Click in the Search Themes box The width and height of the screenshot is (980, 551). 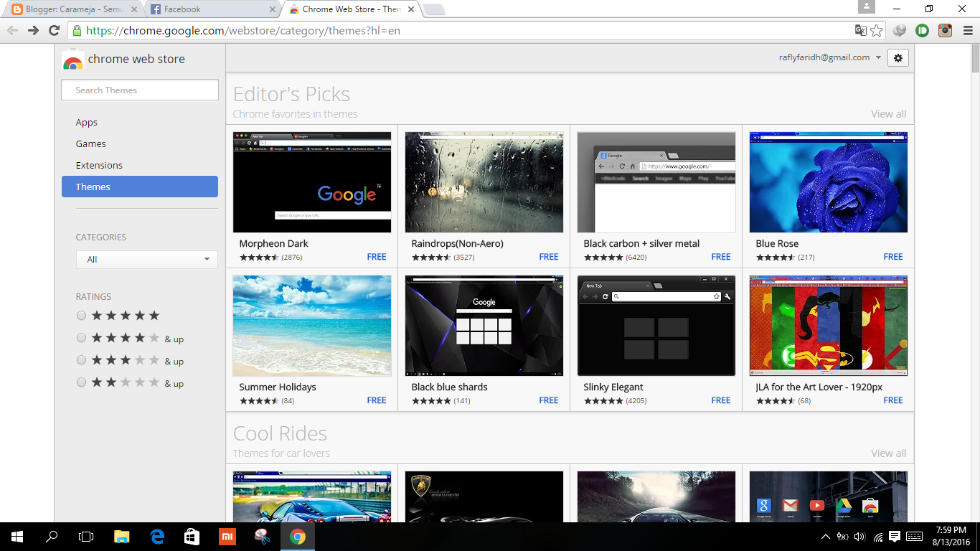coord(140,90)
